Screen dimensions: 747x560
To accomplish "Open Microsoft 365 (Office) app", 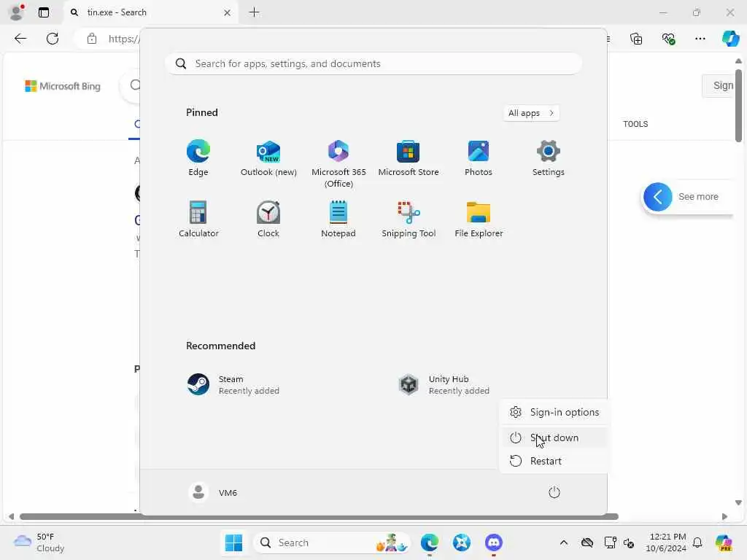I will [338, 164].
